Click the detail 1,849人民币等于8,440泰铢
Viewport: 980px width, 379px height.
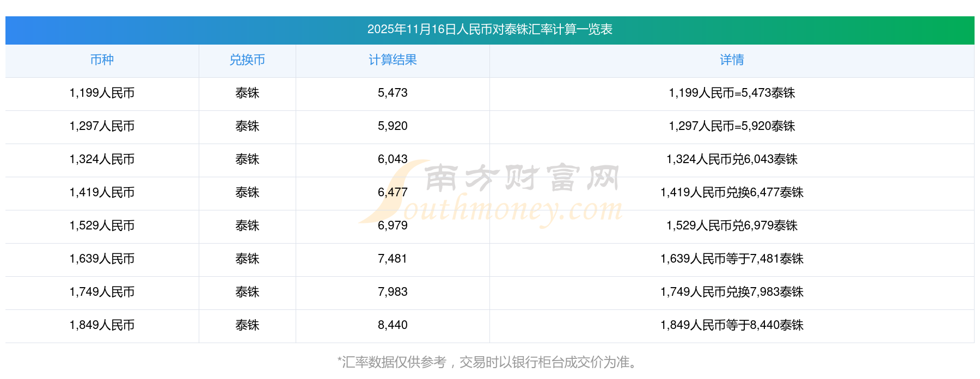(732, 325)
